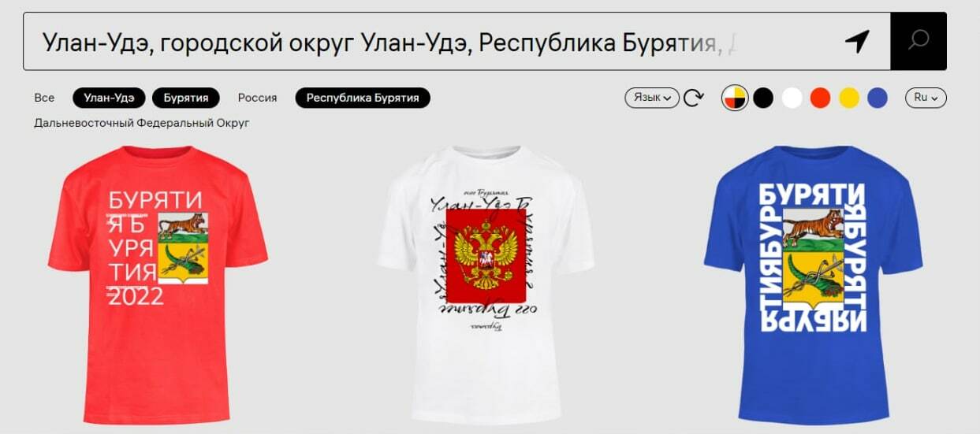980x434 pixels.
Task: Click the geolocation arrow icon
Action: pyautogui.click(x=856, y=41)
